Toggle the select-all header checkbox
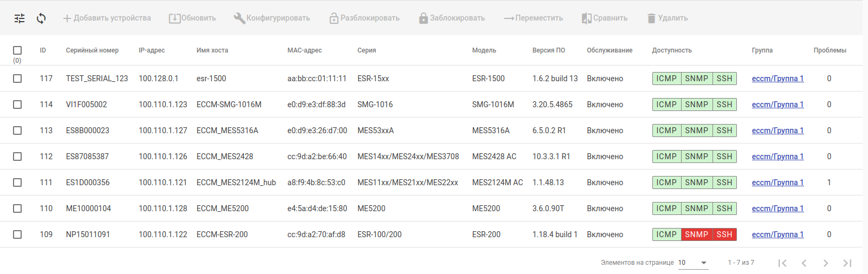 pos(17,50)
